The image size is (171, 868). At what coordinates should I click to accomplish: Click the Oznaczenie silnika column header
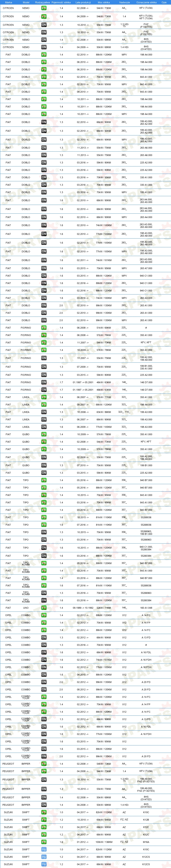coord(146,2)
